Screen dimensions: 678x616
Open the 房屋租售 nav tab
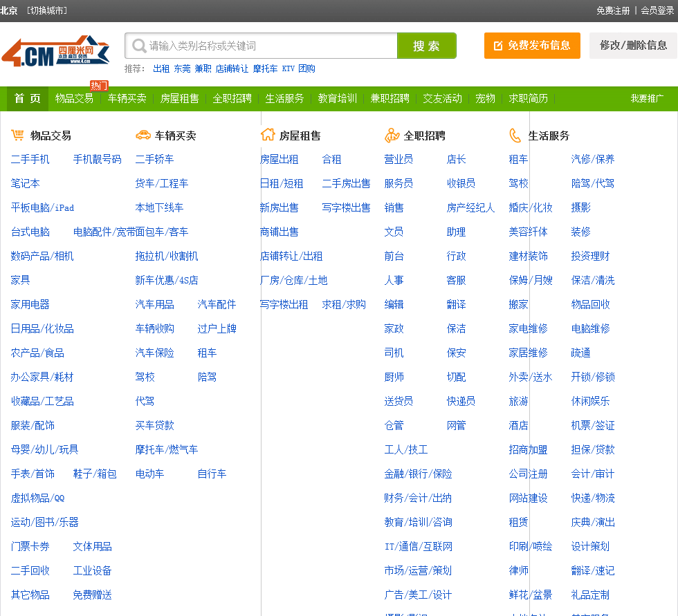[x=179, y=98]
